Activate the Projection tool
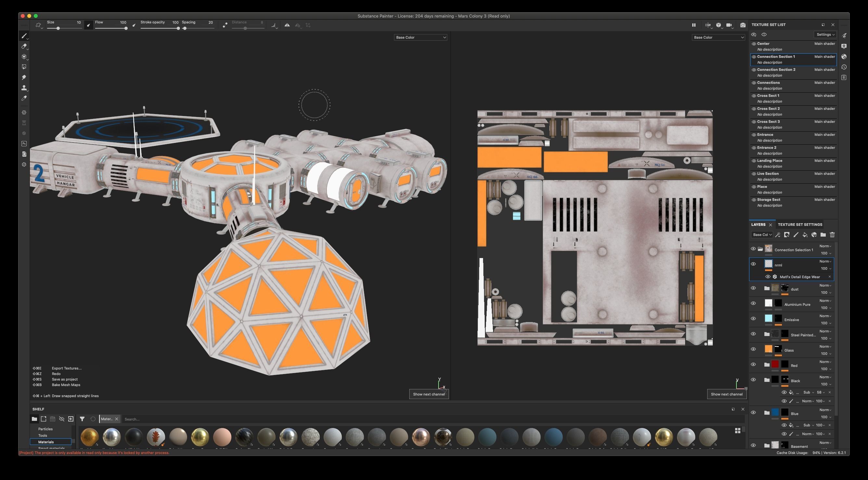The width and height of the screenshot is (868, 480). [24, 57]
